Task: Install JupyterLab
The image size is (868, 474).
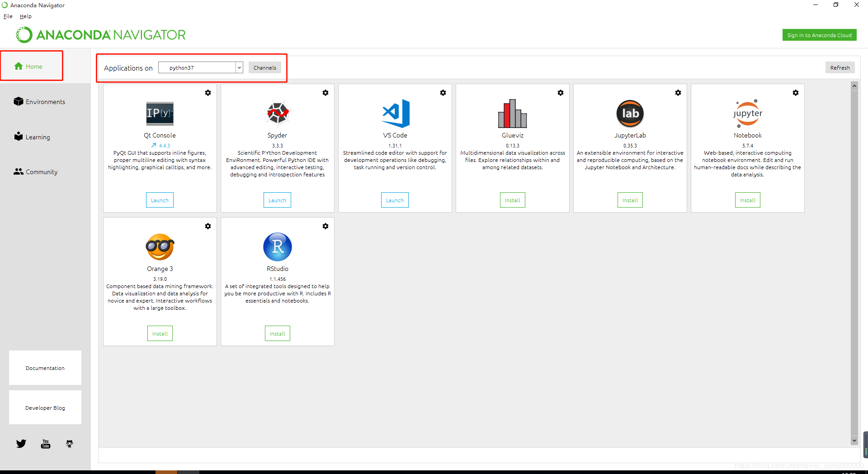Action: coord(630,200)
